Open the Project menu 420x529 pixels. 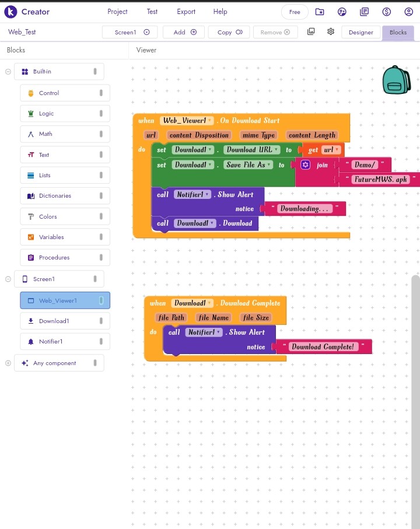coord(117,12)
